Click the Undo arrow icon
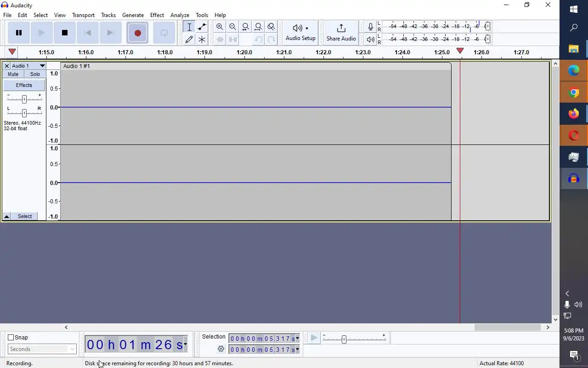588x368 pixels. pyautogui.click(x=259, y=40)
